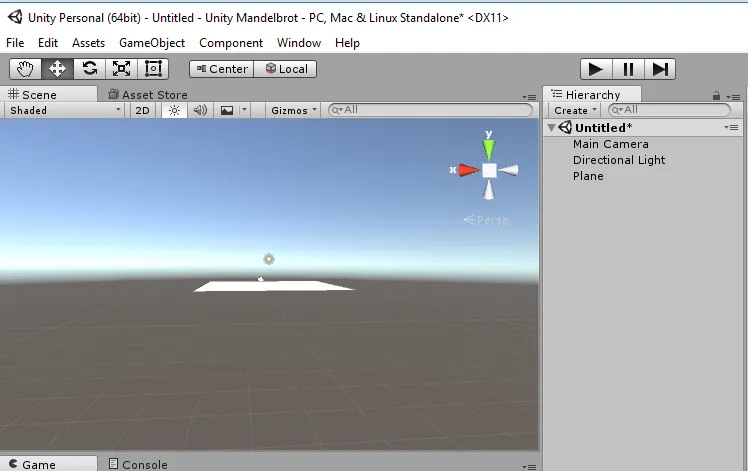Switch to the Console tab

[138, 464]
